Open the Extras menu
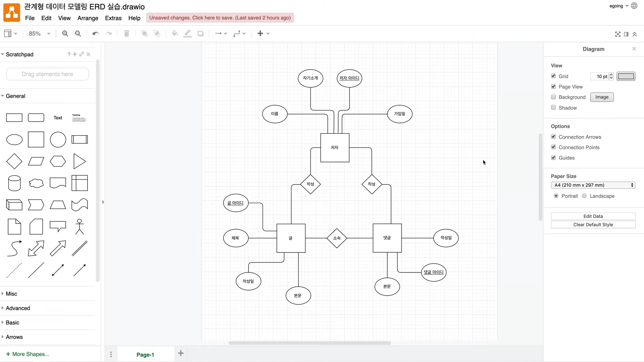Screen dimensions: 644x362 click(113, 18)
